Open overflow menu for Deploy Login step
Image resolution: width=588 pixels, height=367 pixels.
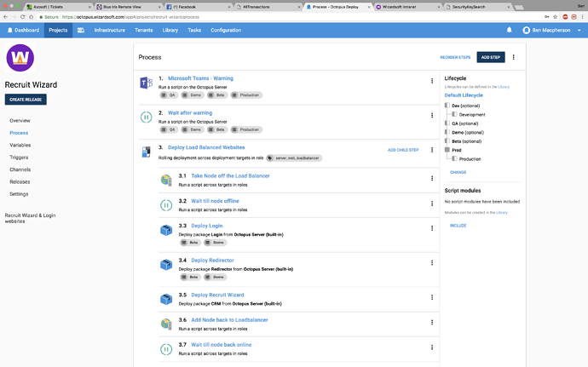point(432,228)
